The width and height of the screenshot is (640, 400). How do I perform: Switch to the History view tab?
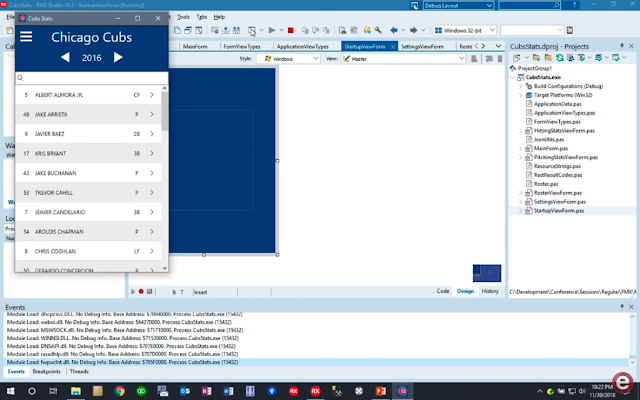tap(490, 291)
